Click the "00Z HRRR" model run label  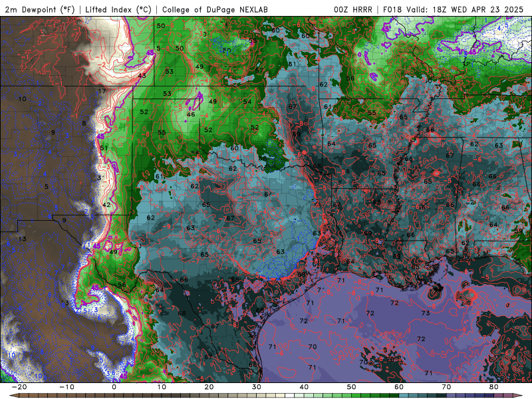pos(353,9)
